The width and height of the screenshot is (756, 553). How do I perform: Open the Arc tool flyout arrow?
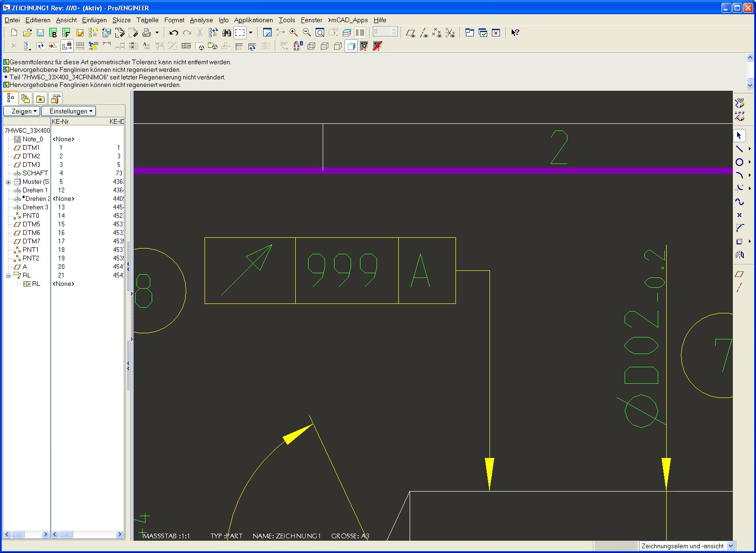pyautogui.click(x=749, y=175)
